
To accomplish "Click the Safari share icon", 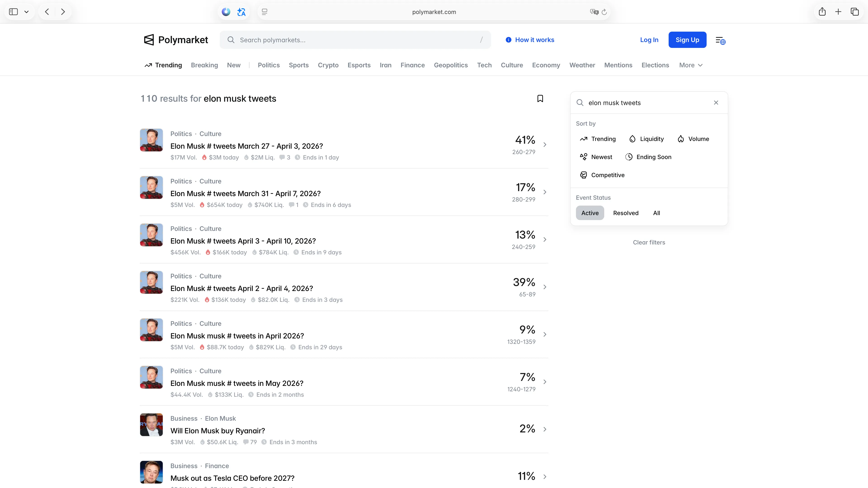I will (x=822, y=12).
